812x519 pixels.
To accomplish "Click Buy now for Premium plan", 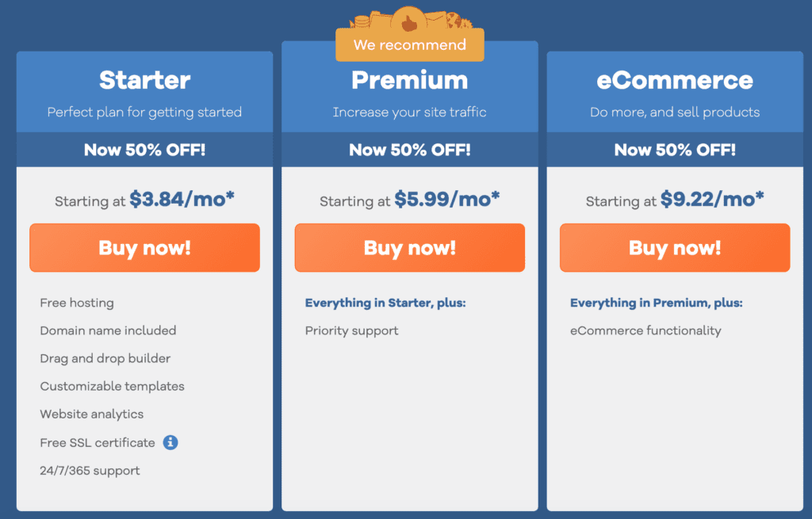I will [x=410, y=247].
